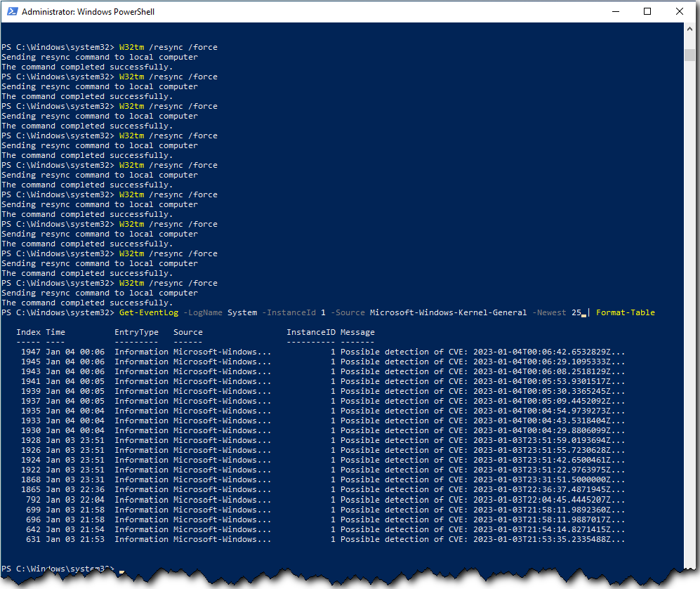700x589 pixels.
Task: Click the empty prompt at the bottom
Action: [121, 569]
